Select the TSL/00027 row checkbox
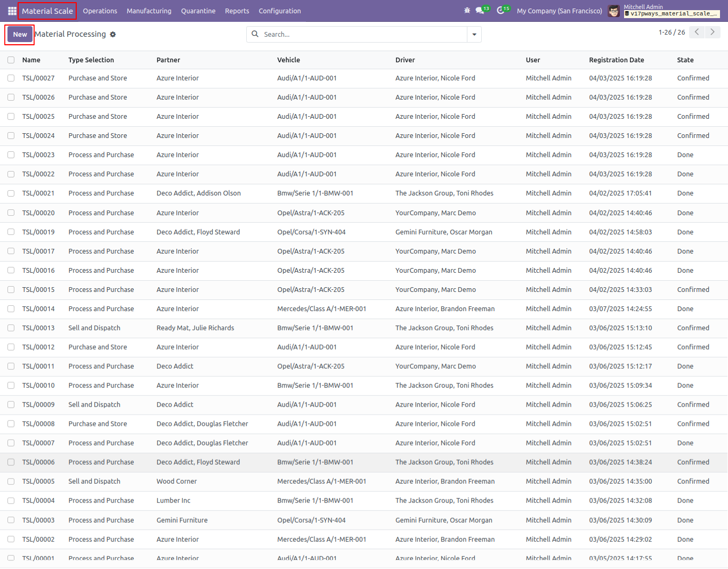 click(x=11, y=78)
